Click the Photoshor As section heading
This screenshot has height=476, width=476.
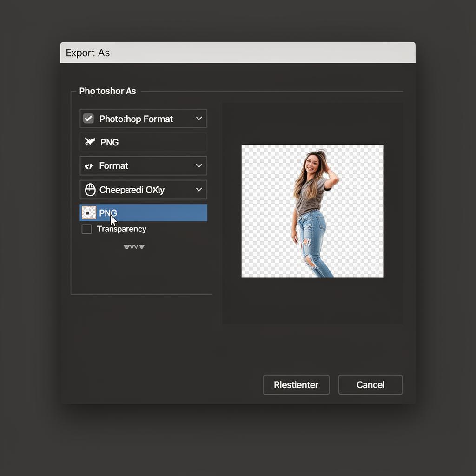107,91
